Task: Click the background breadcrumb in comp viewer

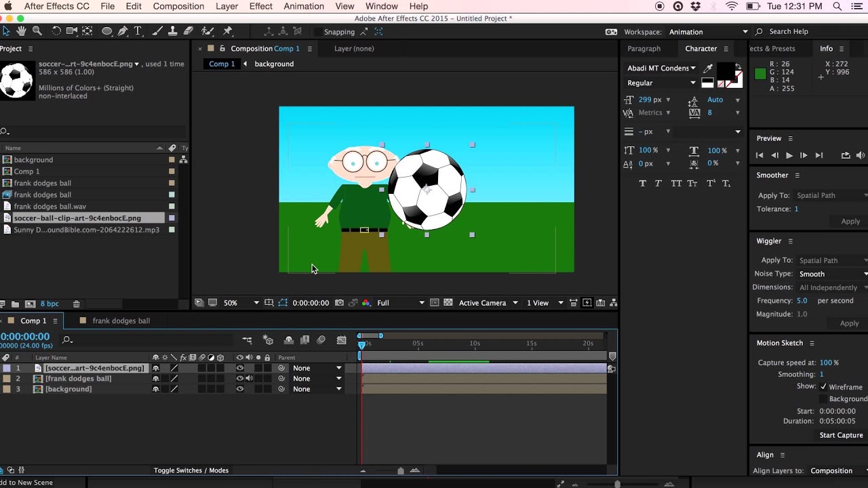Action: (274, 64)
